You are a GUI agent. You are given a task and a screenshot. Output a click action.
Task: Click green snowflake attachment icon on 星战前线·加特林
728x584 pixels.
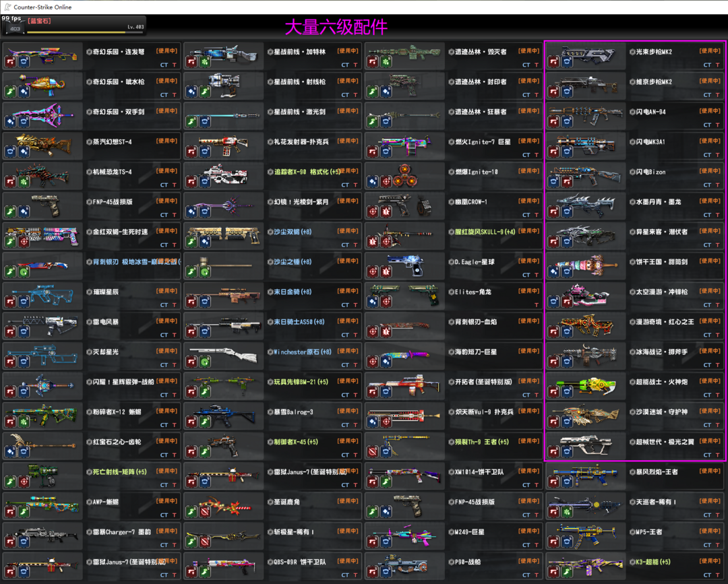point(205,62)
